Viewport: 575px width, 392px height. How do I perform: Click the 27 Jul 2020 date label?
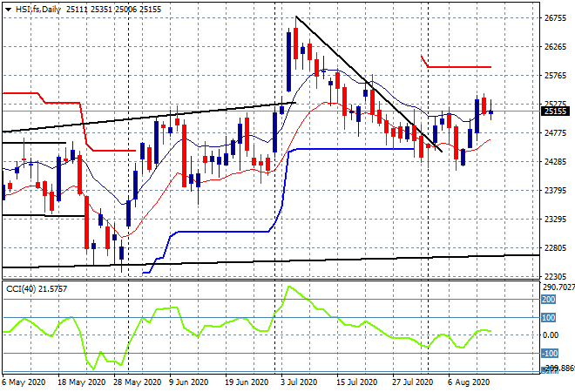pos(413,382)
